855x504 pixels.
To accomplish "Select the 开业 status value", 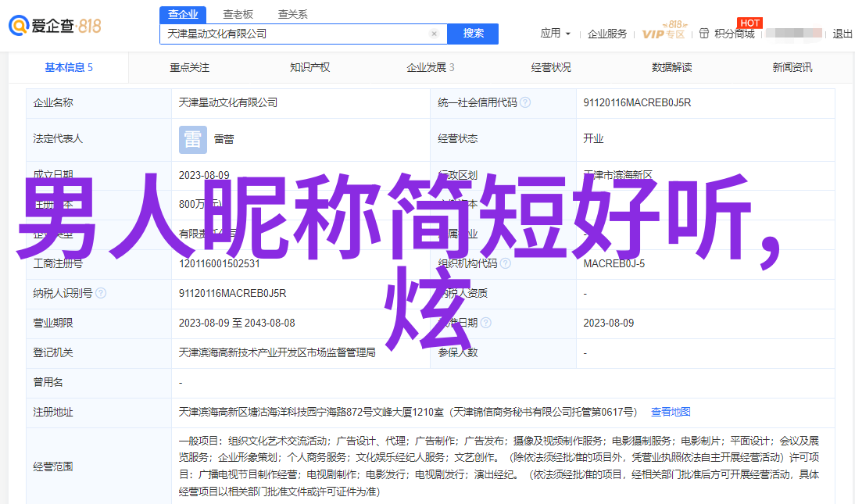I will tap(593, 139).
